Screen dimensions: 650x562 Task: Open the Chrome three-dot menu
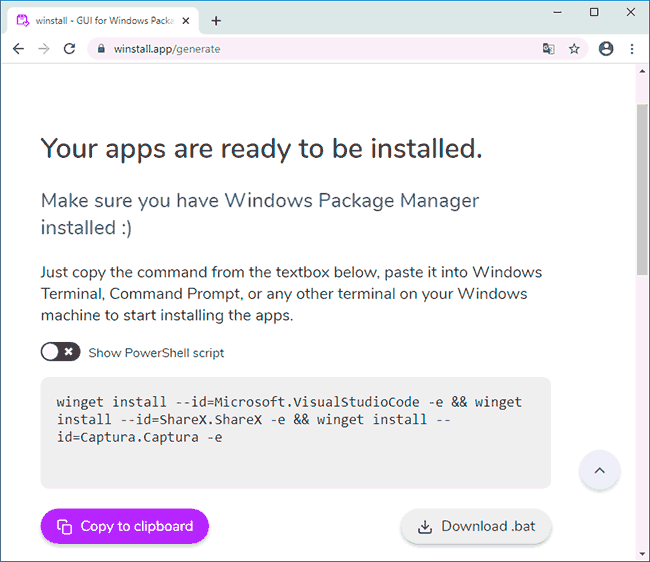pos(632,49)
